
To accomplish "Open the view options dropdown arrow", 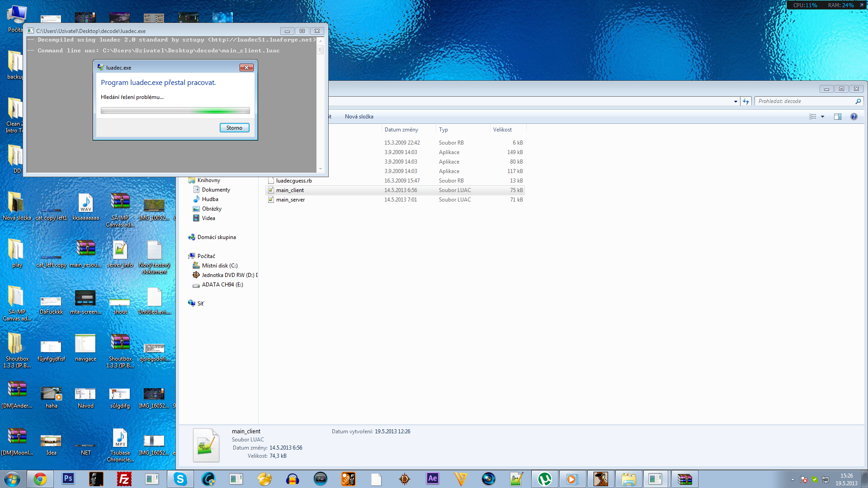I will point(822,117).
